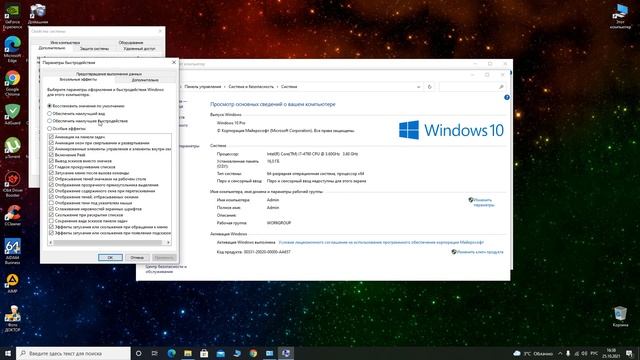
Task: Open "Защита системы" tab in System Properties
Action: pyautogui.click(x=94, y=49)
